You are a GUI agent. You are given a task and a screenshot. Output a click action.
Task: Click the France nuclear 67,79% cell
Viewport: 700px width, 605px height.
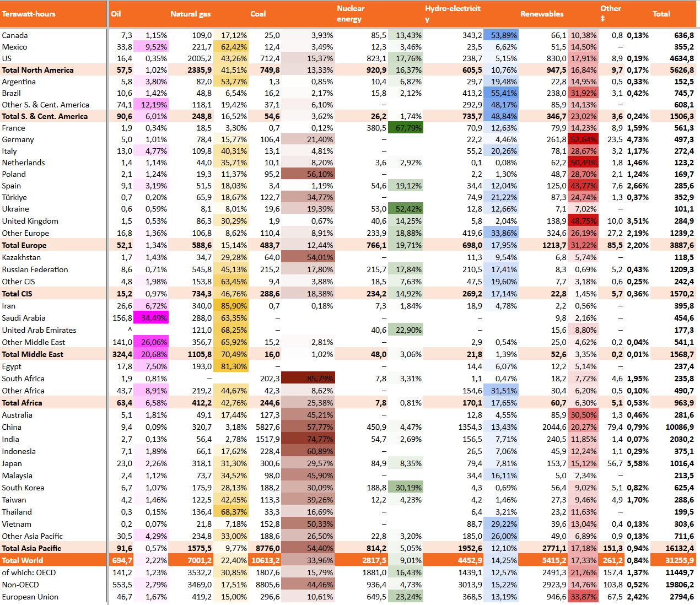click(405, 128)
